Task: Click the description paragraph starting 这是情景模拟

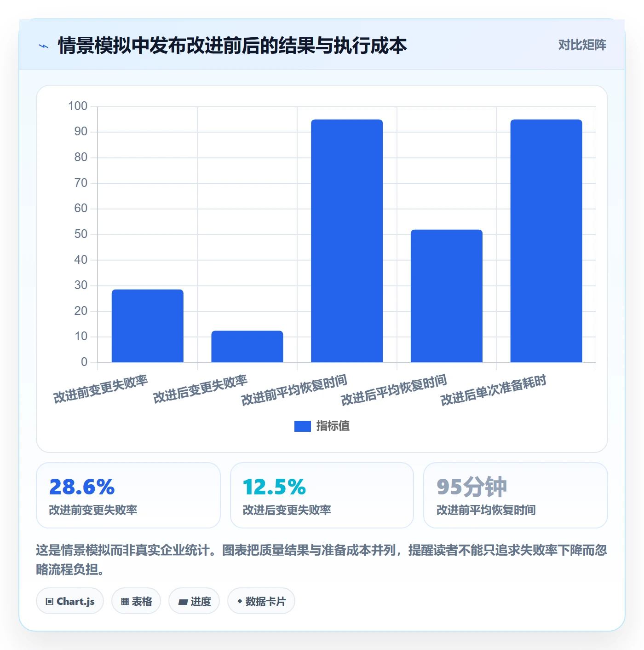Action: pos(322,560)
